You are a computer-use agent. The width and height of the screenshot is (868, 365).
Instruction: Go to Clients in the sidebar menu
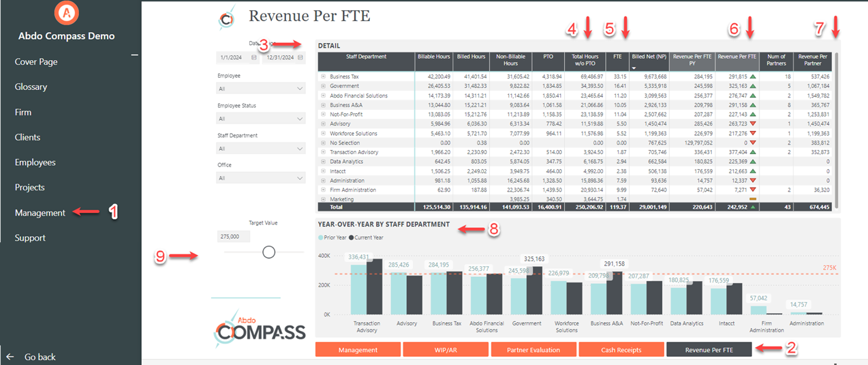coord(27,137)
